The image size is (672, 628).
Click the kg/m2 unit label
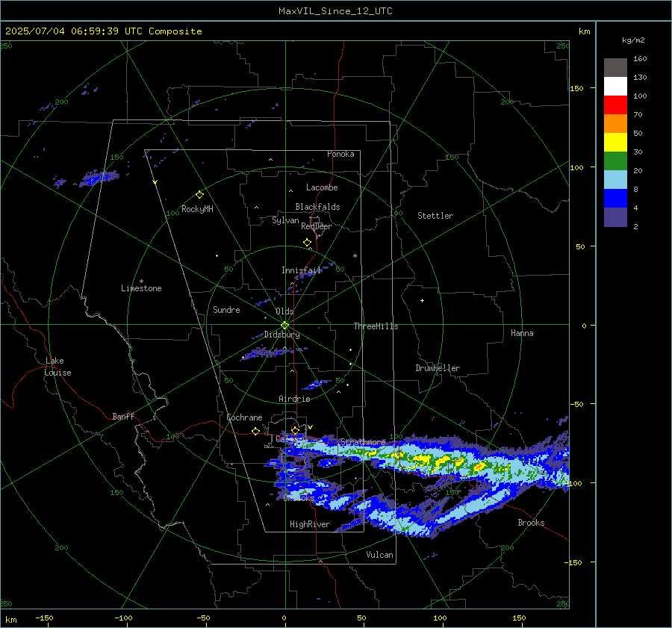click(x=633, y=40)
